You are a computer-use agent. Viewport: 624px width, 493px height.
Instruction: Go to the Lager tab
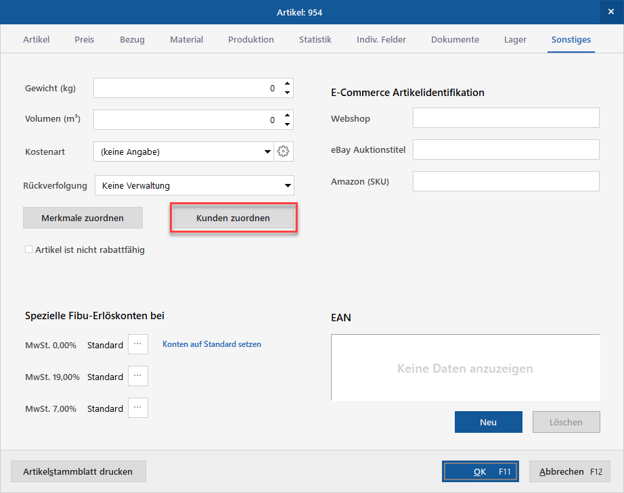point(515,40)
